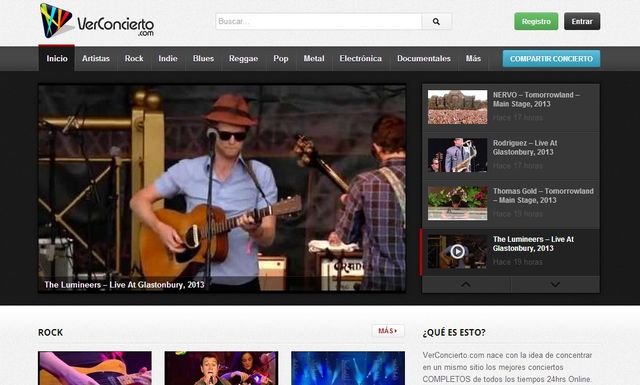Select the Inicio tab
The width and height of the screenshot is (640, 385).
(x=57, y=58)
